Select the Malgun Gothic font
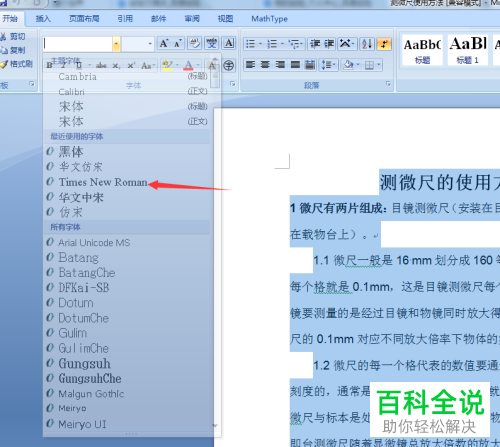Screen dimensions: 500x447 (127, 394)
